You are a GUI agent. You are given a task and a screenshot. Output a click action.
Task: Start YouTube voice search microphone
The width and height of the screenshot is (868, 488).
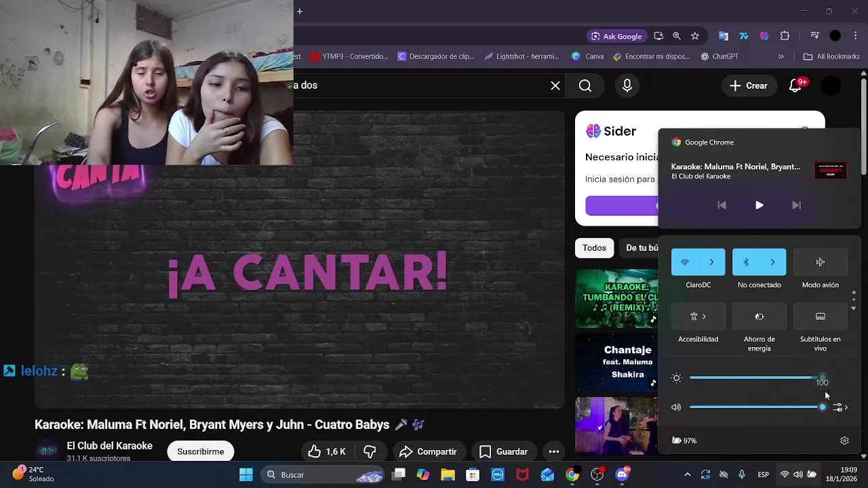click(627, 85)
